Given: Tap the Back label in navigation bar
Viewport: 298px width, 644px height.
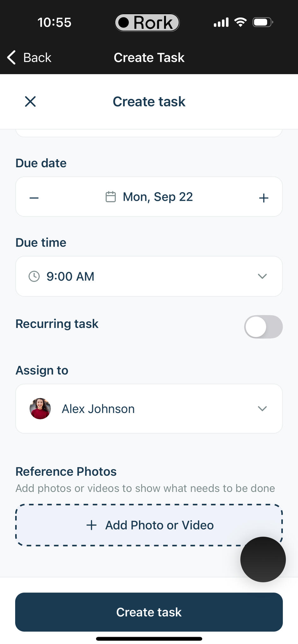Looking at the screenshot, I should coord(37,57).
